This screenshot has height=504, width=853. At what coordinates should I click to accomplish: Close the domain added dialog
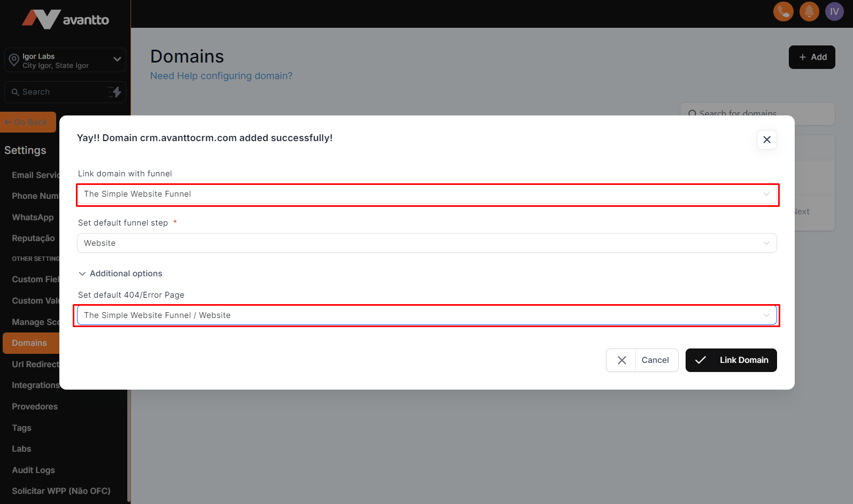[x=766, y=139]
